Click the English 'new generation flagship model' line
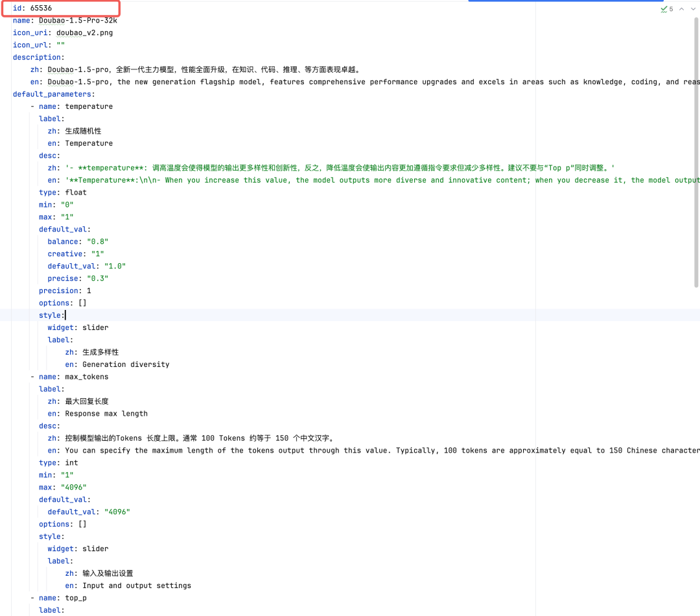The height and width of the screenshot is (616, 700). (x=364, y=82)
